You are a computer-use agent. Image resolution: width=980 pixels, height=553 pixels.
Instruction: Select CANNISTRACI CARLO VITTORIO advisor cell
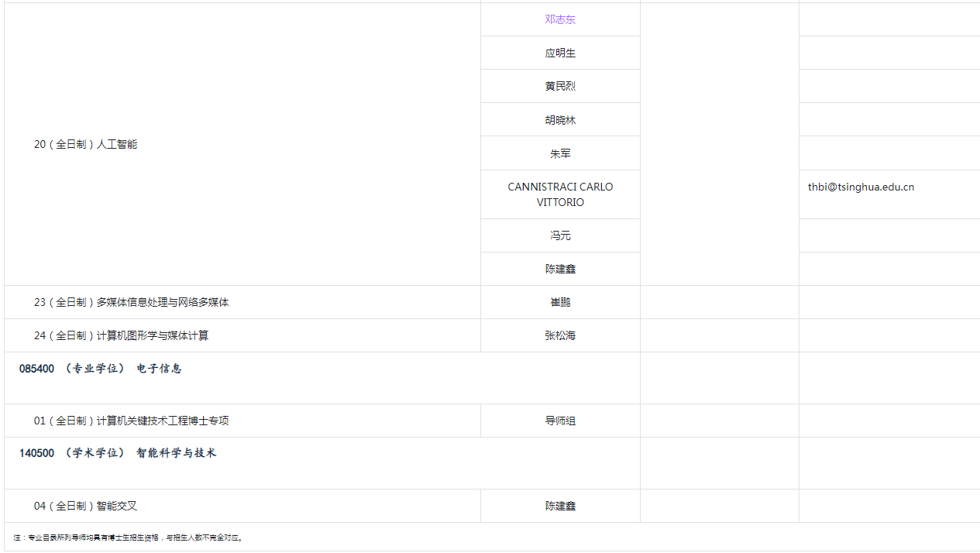(559, 194)
